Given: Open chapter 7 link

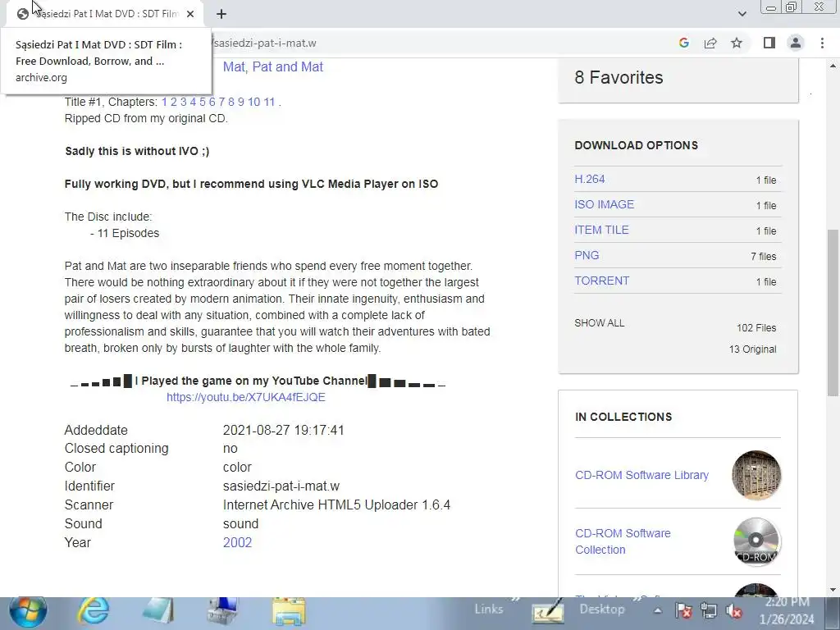Looking at the screenshot, I should (221, 102).
